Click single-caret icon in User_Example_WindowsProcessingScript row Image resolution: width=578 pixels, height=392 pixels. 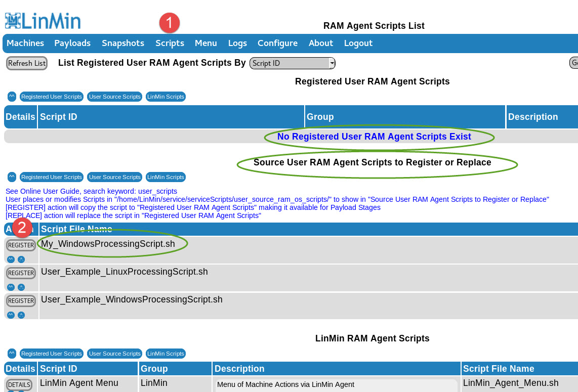click(x=21, y=315)
